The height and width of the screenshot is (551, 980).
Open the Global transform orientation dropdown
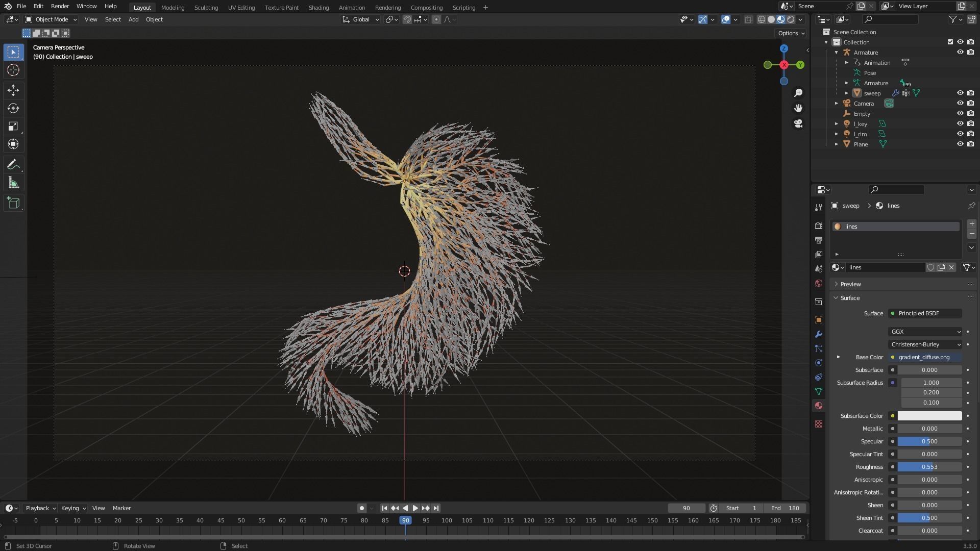[x=361, y=19]
